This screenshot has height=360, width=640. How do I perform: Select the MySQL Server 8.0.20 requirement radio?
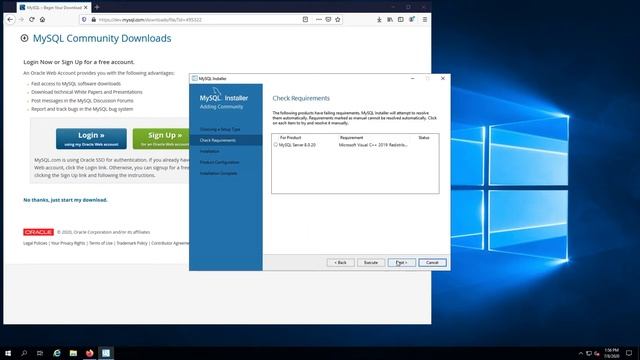pos(276,144)
